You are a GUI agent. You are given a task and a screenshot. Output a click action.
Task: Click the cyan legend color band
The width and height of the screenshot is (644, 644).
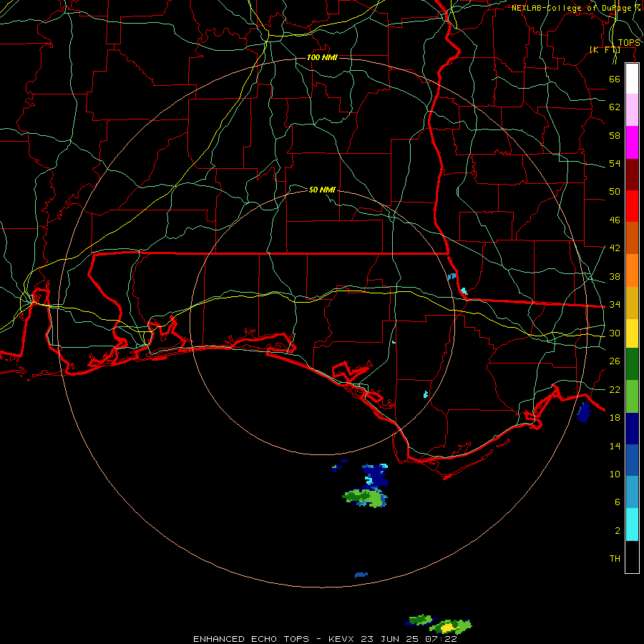tap(632, 525)
